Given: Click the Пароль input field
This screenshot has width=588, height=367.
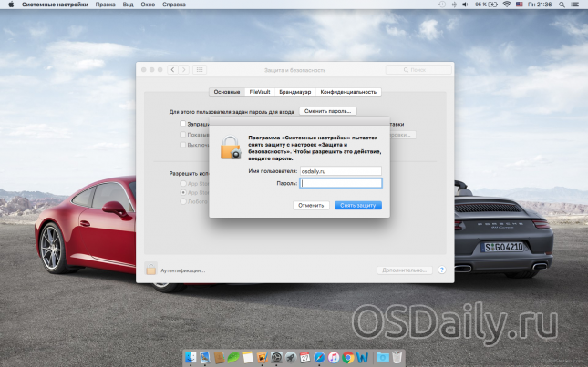Looking at the screenshot, I should click(x=341, y=183).
